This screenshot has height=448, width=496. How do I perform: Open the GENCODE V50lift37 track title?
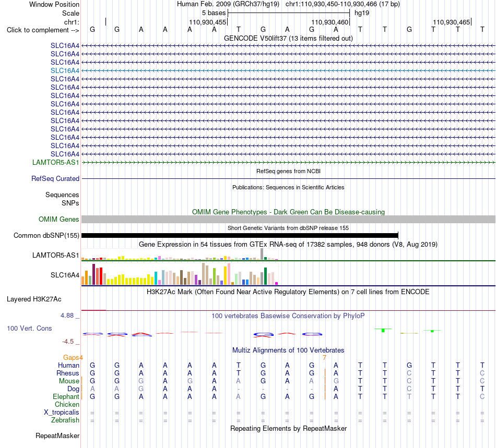pyautogui.click(x=288, y=38)
